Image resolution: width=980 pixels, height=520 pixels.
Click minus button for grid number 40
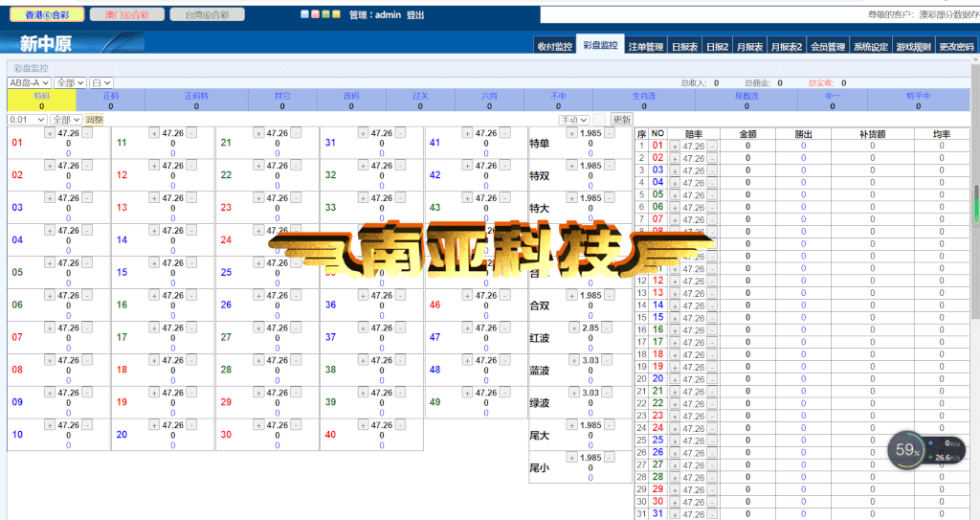[x=400, y=425]
